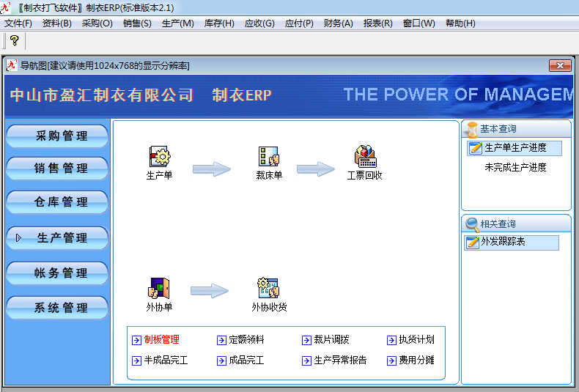Viewport: 579px width, 392px height.
Task: Open the 文件(F) menu
Action: click(x=18, y=23)
